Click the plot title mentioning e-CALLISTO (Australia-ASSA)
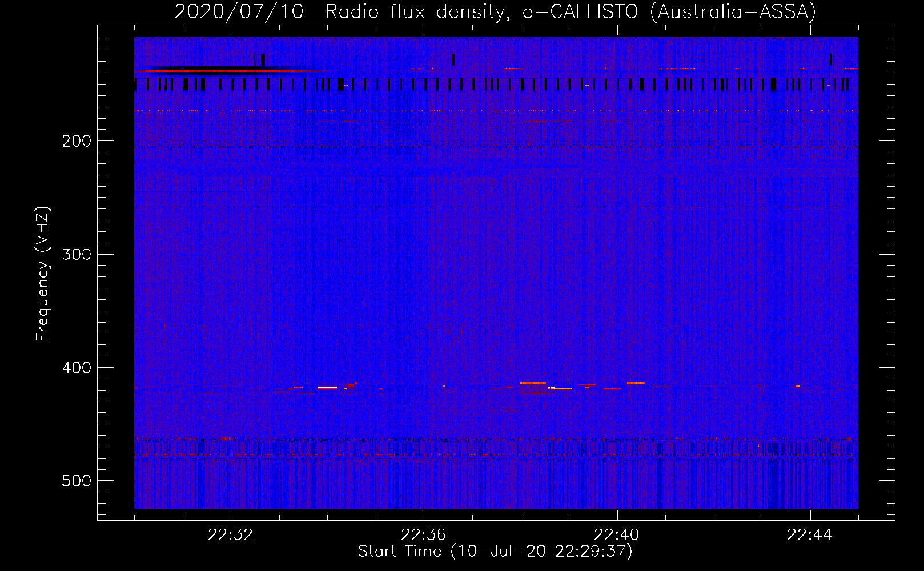The image size is (924, 571). (495, 11)
